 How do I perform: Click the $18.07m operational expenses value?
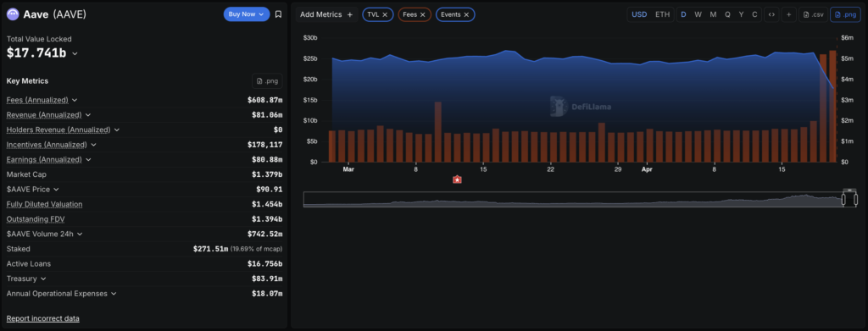pos(267,294)
